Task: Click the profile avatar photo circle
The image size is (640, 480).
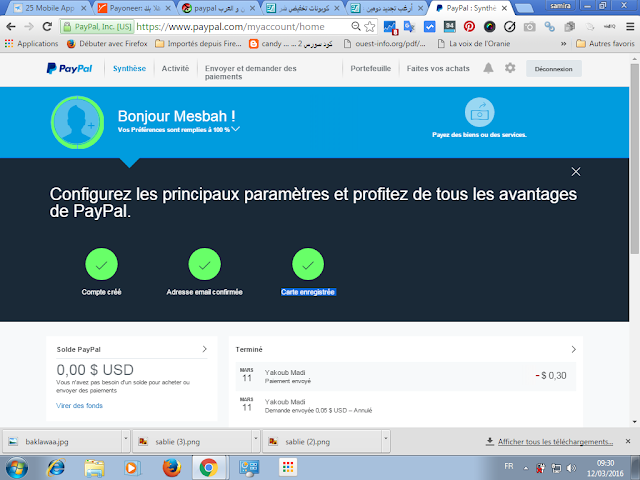Action: (77, 122)
